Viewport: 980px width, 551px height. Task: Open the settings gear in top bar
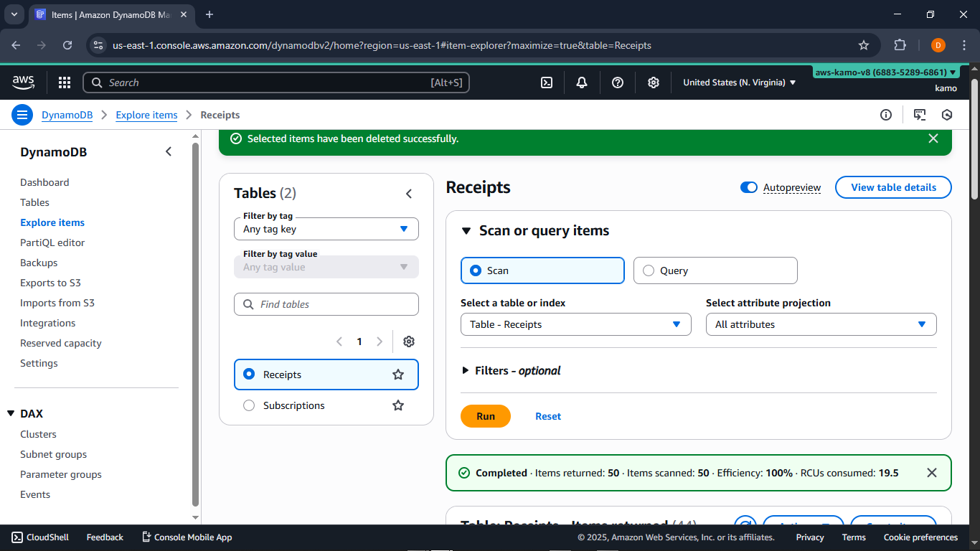click(x=654, y=83)
